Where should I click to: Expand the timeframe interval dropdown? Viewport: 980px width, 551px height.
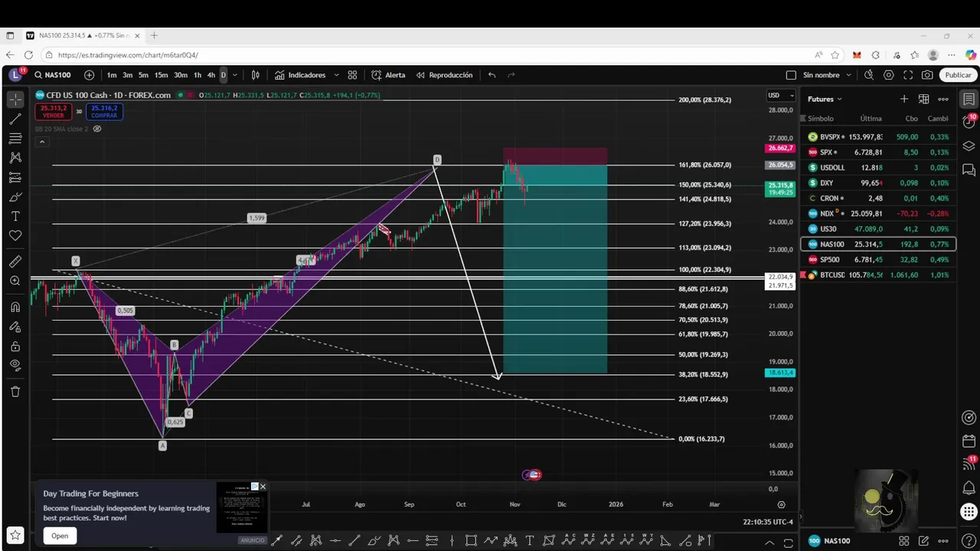click(x=235, y=75)
